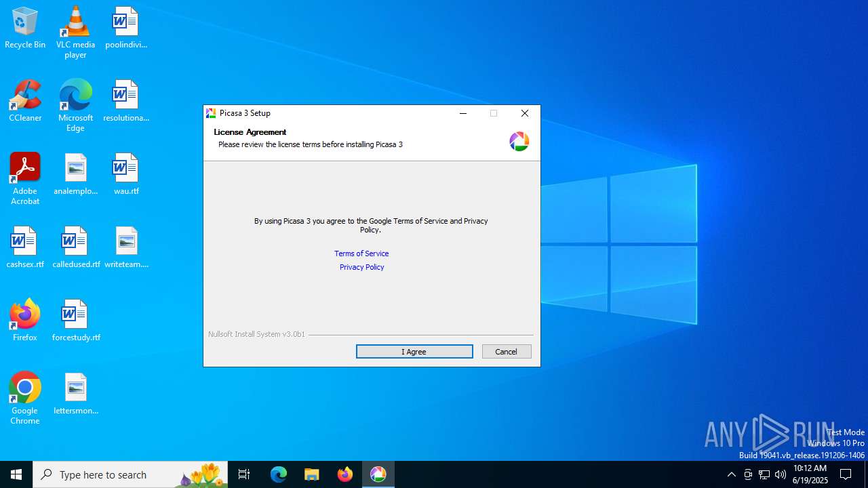Screen dimensions: 868x488
Task: Select the writeteam... image file
Action: [126, 247]
